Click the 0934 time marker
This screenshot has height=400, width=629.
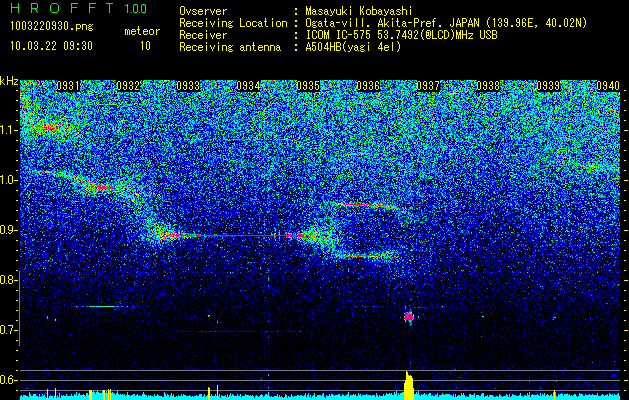pyautogui.click(x=248, y=86)
